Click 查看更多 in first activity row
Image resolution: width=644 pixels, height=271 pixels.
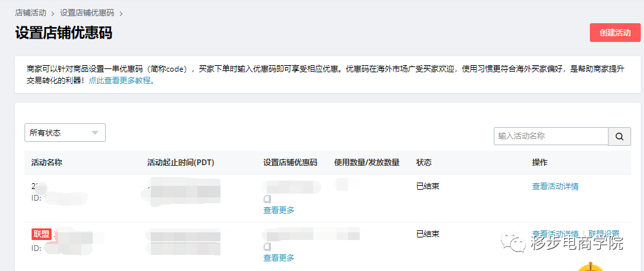[279, 210]
